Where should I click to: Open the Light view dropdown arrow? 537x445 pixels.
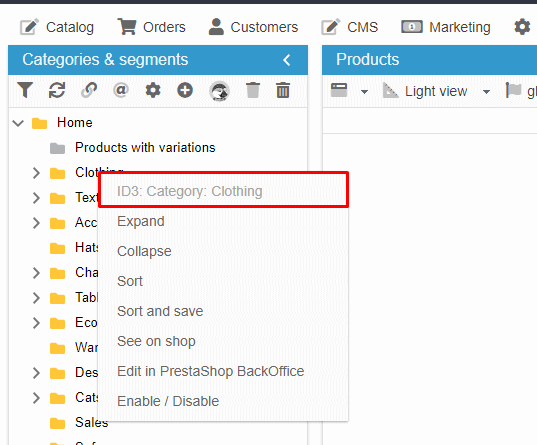click(x=486, y=91)
